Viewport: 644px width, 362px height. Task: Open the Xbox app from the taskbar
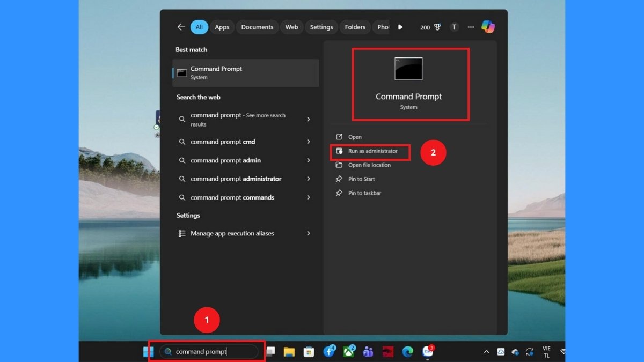(348, 351)
